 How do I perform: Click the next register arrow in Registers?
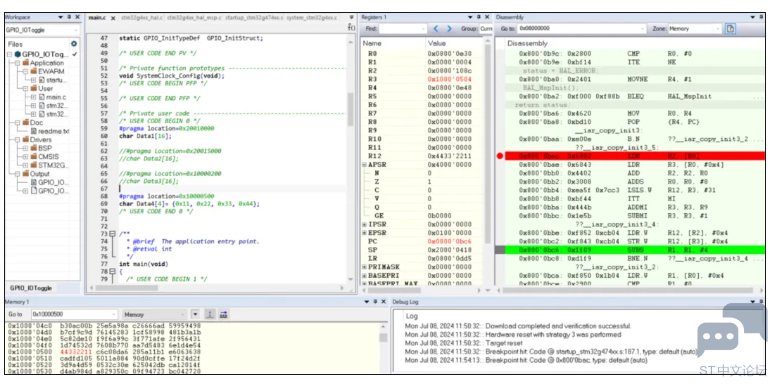click(449, 29)
